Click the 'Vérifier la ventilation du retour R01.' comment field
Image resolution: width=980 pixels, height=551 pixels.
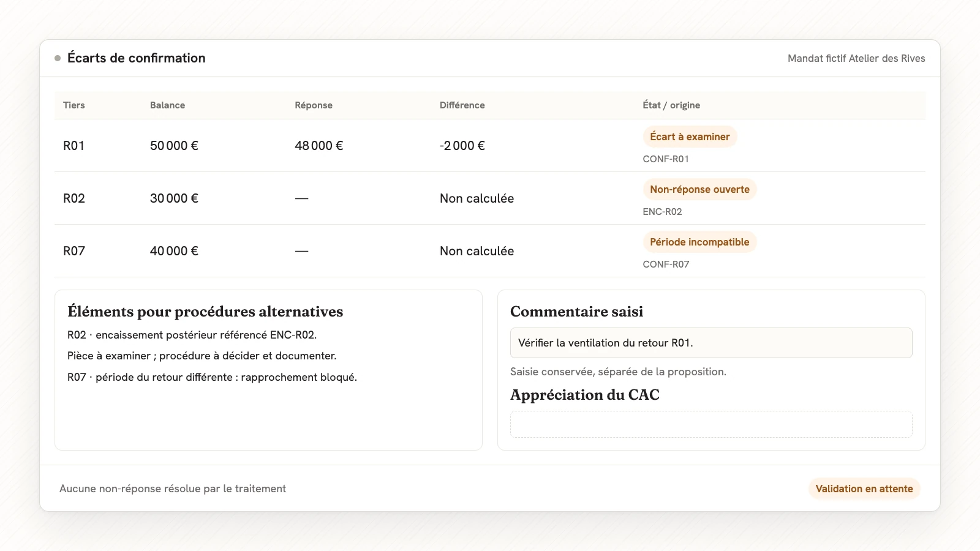coord(711,343)
